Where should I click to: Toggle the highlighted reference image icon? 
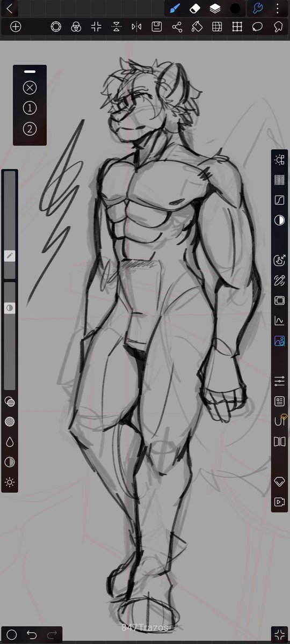(x=279, y=341)
